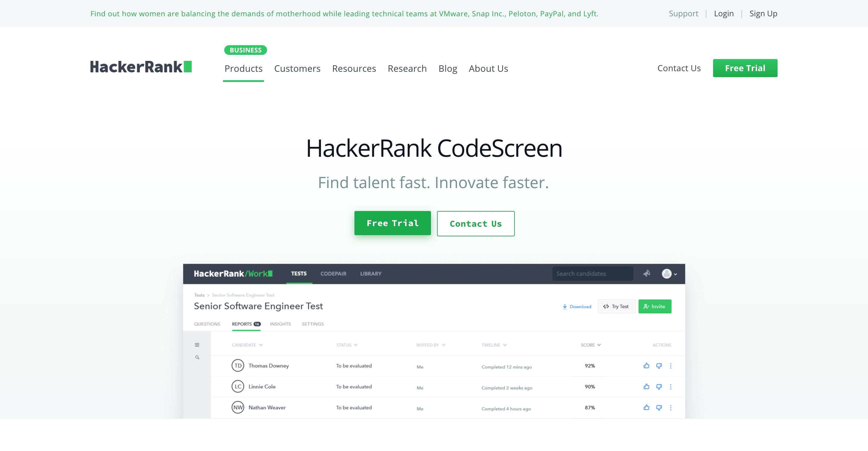Viewport: 868px width, 451px height.
Task: Open the Resources menu
Action: (354, 68)
